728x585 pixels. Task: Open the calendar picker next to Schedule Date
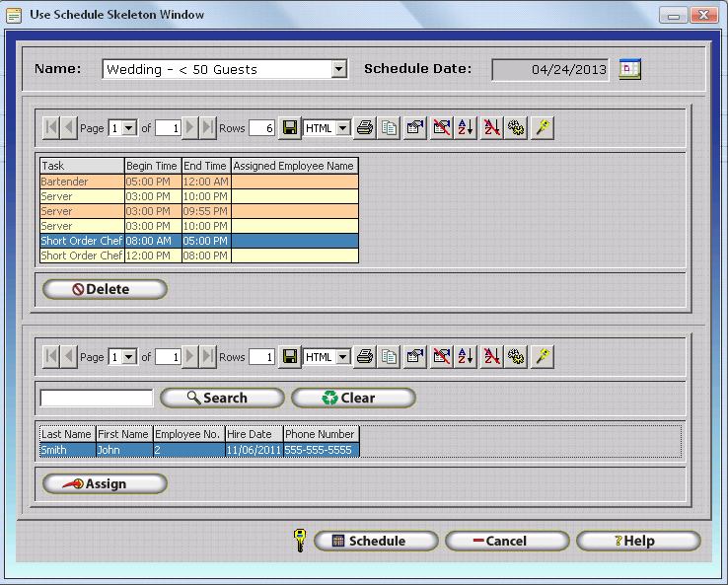[629, 69]
